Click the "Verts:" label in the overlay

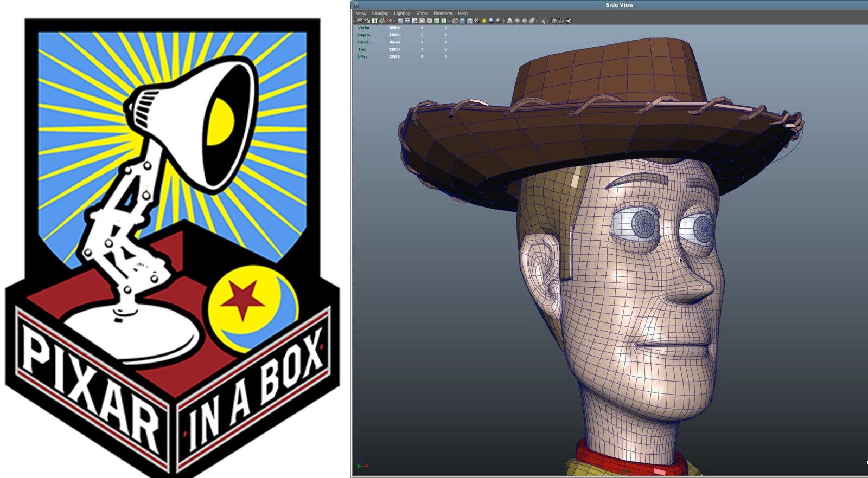(363, 28)
